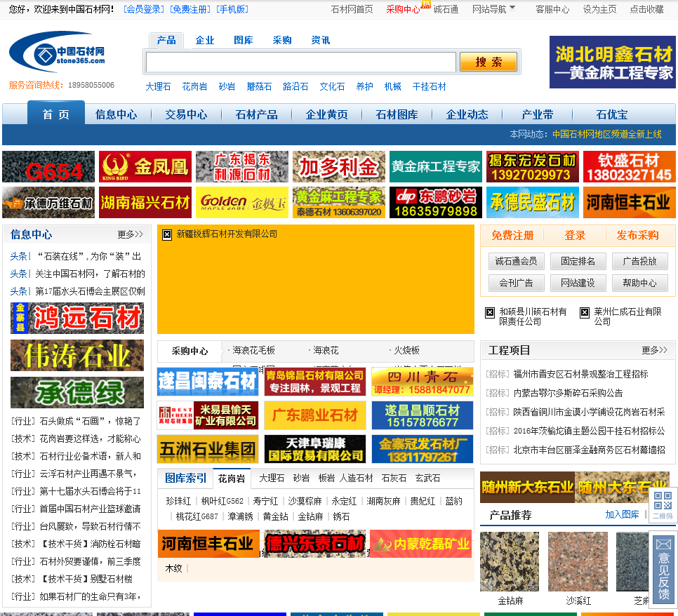
Task: Open 首页 in main navigation
Action: [56, 114]
